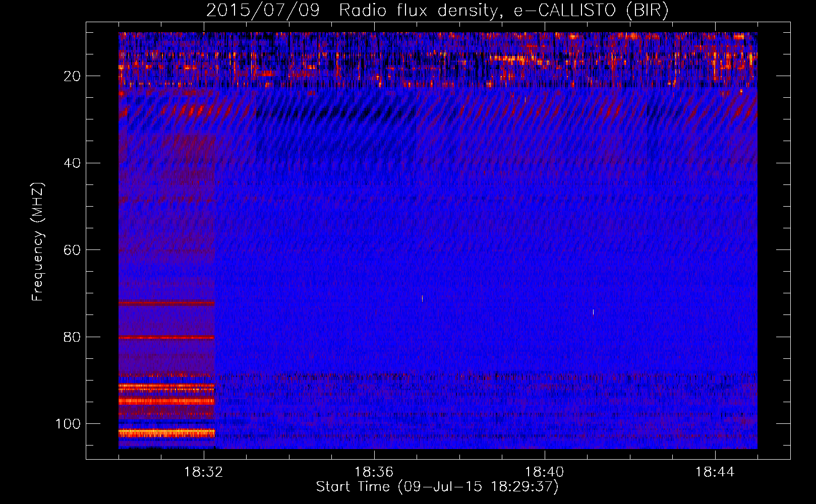Image resolution: width=816 pixels, height=504 pixels.
Task: Select the 18:36 time tick label
Action: pyautogui.click(x=374, y=472)
